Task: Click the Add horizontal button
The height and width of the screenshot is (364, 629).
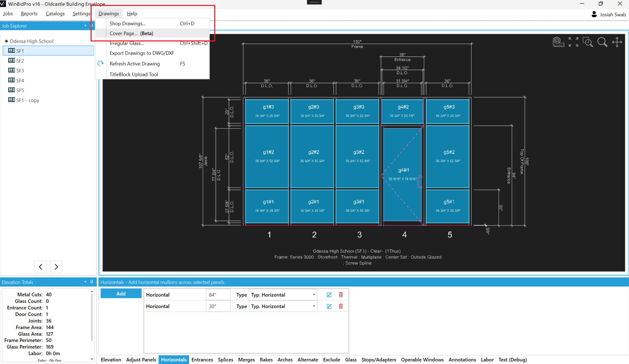Action: point(121,293)
